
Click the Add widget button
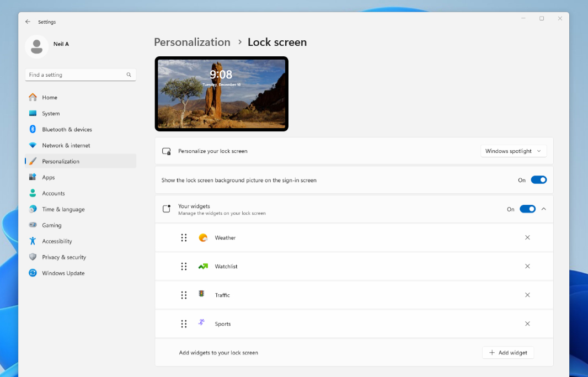coord(507,352)
